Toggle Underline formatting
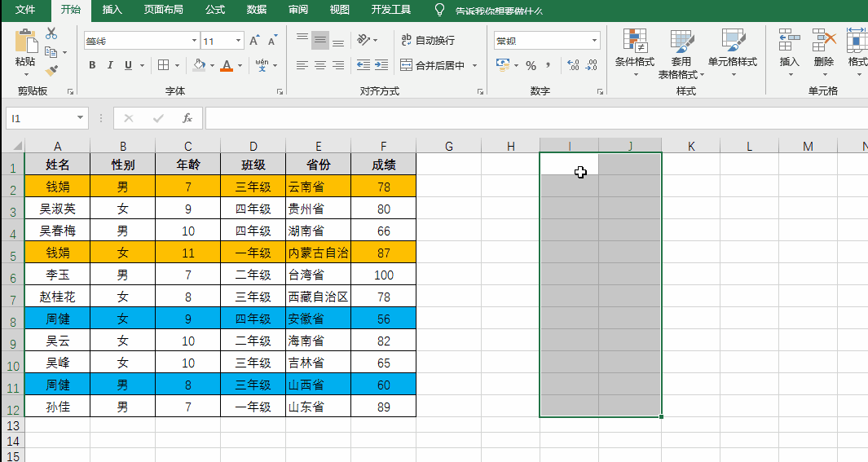Screen dimensions: 868x462 click(129, 65)
